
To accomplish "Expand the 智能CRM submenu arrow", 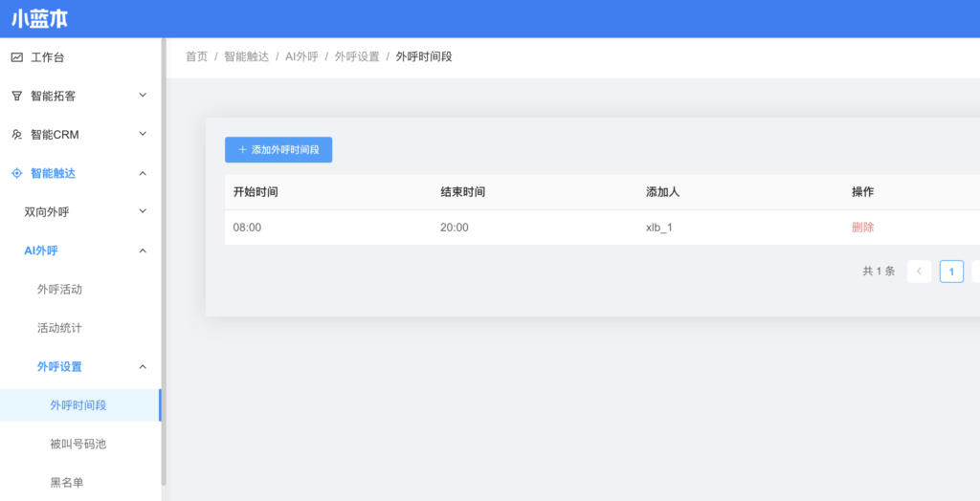I will 143,135.
